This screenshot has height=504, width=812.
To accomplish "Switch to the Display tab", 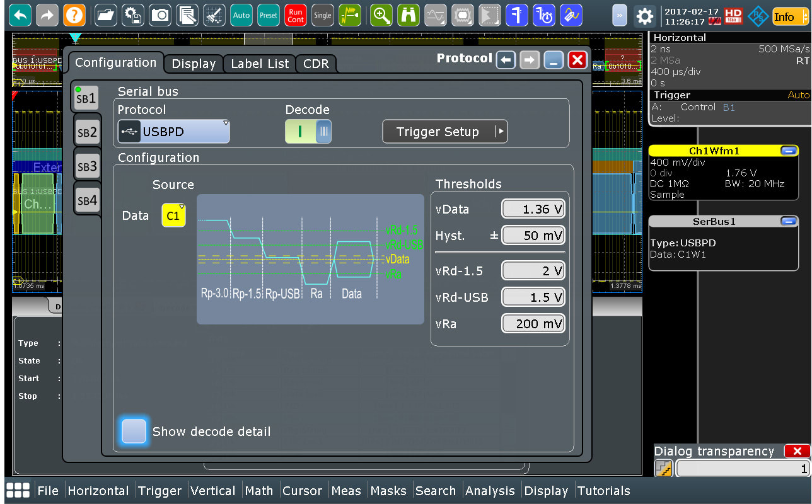I will 194,64.
